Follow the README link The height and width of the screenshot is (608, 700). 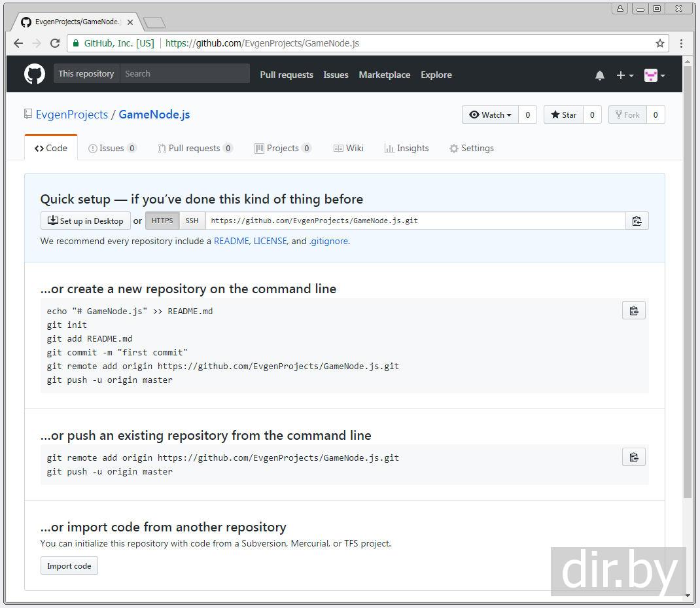231,241
